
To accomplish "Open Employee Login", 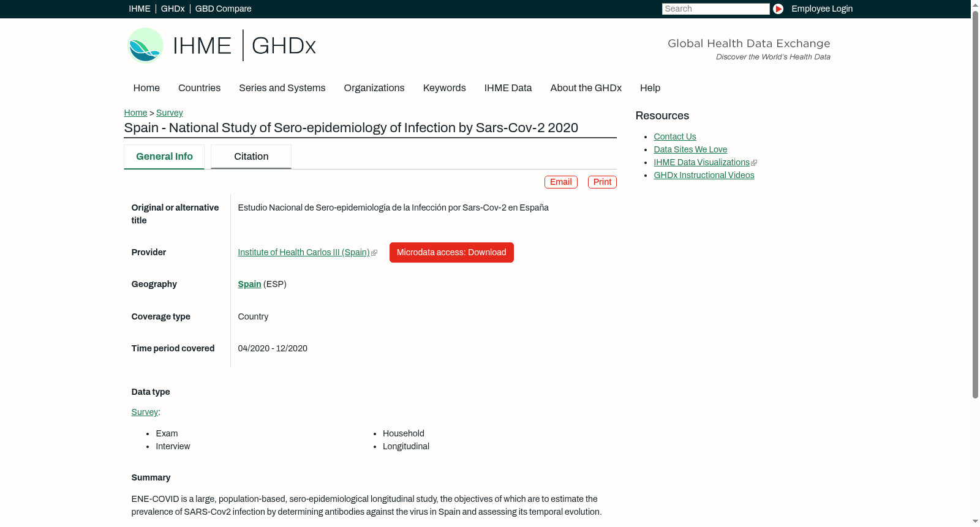I will (x=822, y=9).
